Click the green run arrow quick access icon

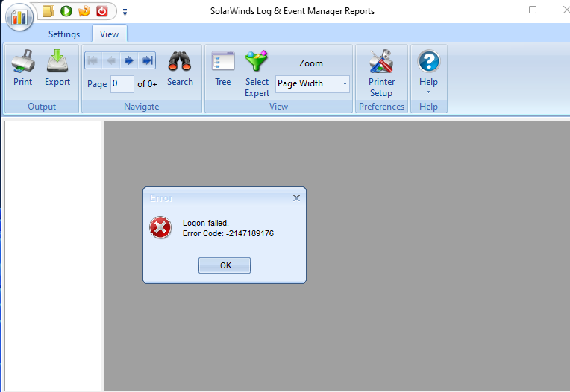(x=66, y=11)
